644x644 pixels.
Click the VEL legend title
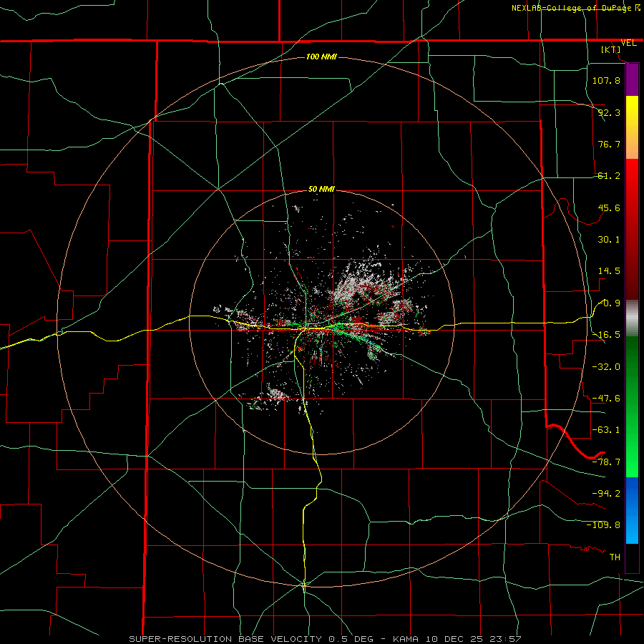point(628,43)
